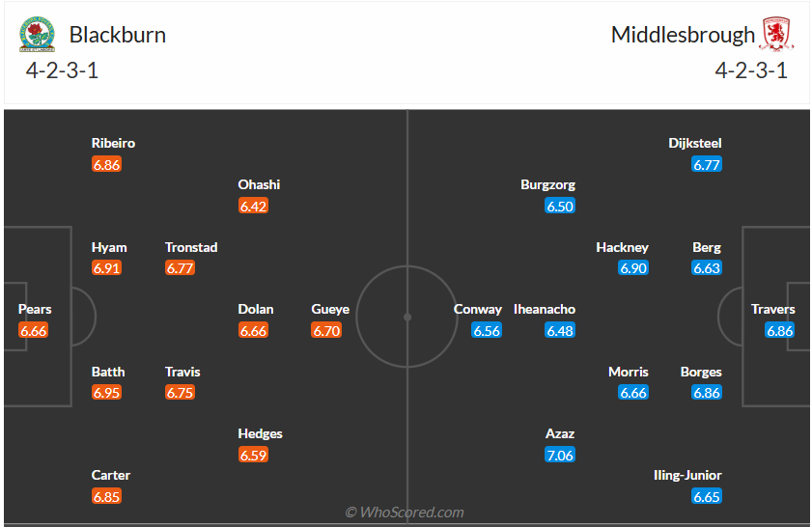Viewport: 812px width, 527px height.
Task: Click player name Ohashi
Action: click(x=259, y=184)
